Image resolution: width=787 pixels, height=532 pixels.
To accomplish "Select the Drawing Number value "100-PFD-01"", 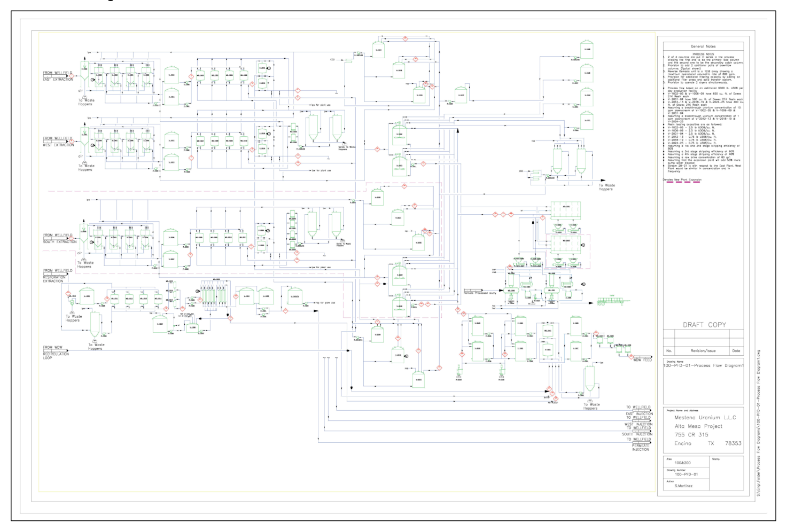I will pyautogui.click(x=686, y=474).
